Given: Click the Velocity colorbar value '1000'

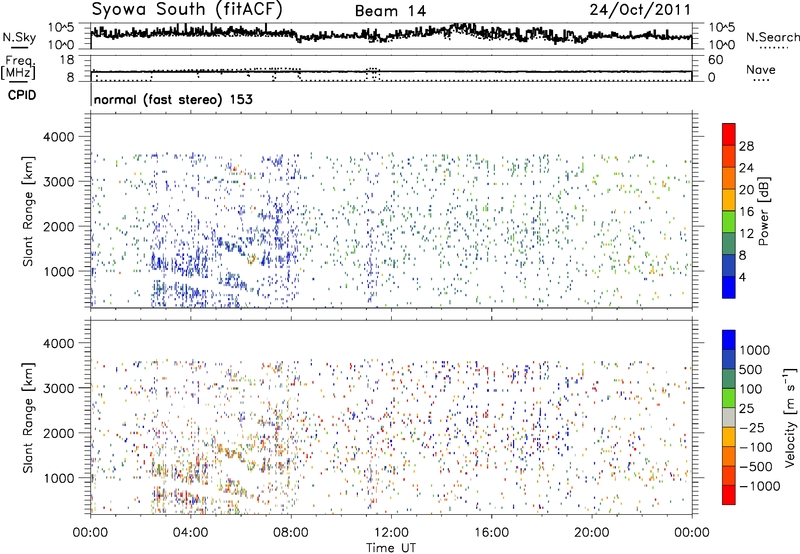Looking at the screenshot, I should (755, 350).
